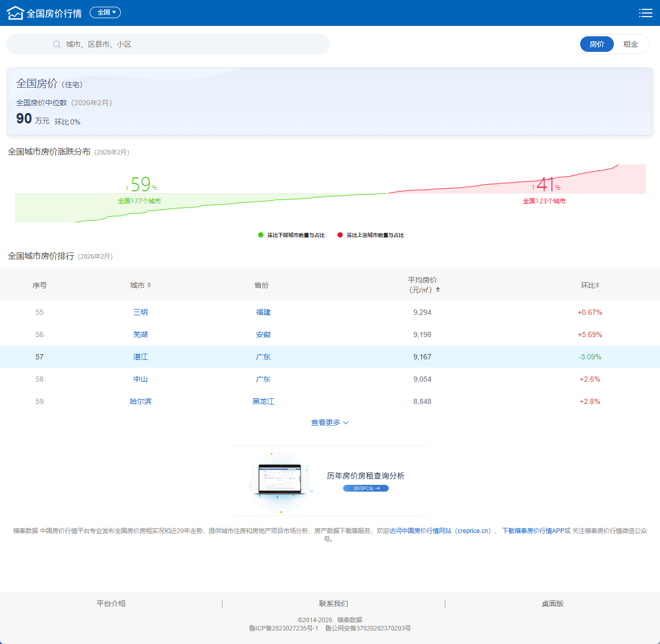Click the 访问PC站 button
Image resolution: width=660 pixels, height=644 pixels.
[x=366, y=488]
